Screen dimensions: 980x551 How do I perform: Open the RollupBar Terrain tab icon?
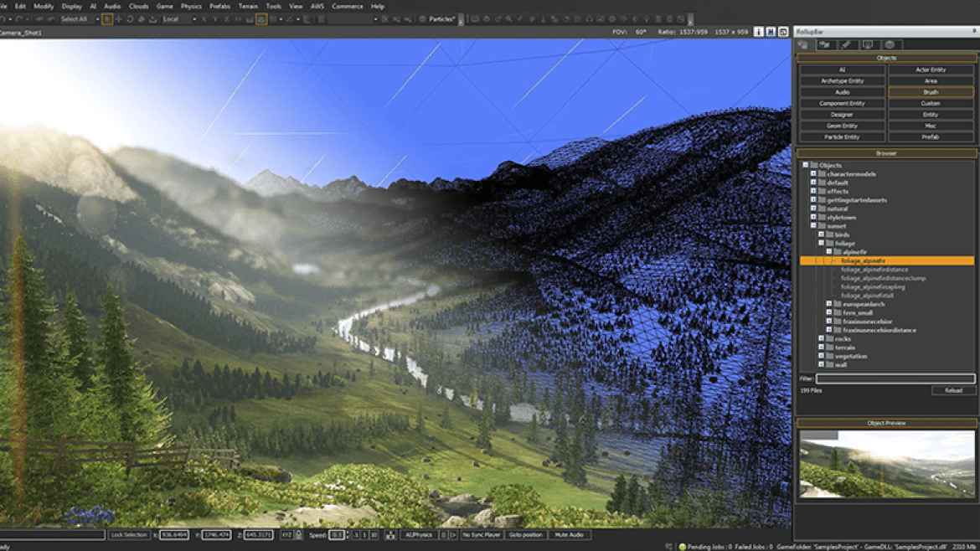825,44
